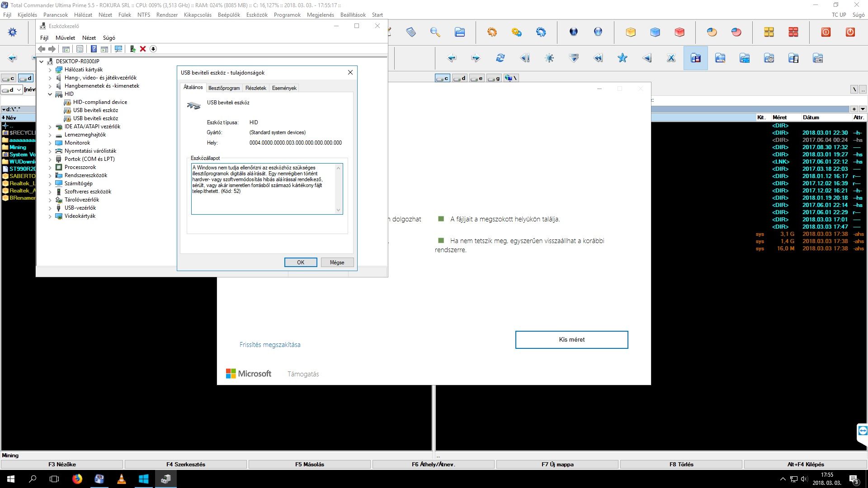Expand the USB-vezérlők tree node
Image resolution: width=868 pixels, height=488 pixels.
tap(50, 208)
